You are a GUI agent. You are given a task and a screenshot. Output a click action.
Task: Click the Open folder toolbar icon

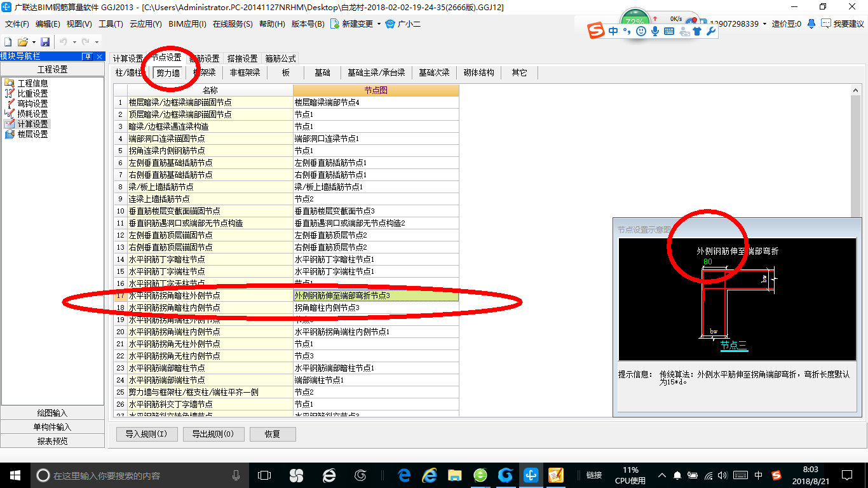pos(22,42)
